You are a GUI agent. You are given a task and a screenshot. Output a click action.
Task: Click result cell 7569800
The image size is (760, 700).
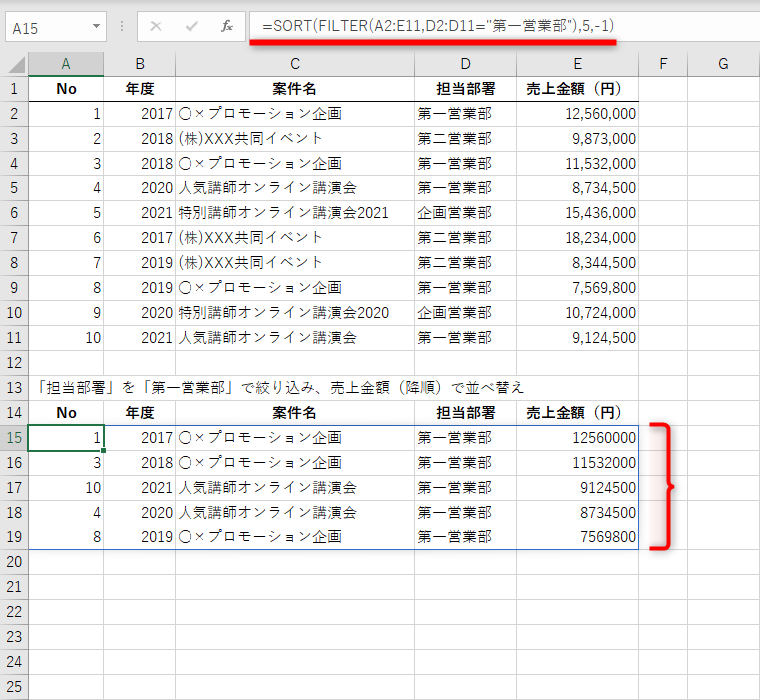pyautogui.click(x=577, y=537)
